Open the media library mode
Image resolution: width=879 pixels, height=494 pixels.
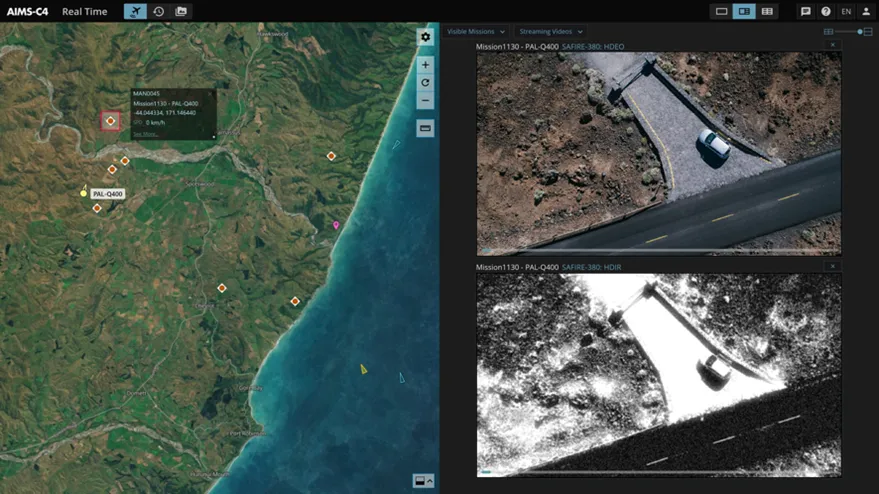(181, 11)
